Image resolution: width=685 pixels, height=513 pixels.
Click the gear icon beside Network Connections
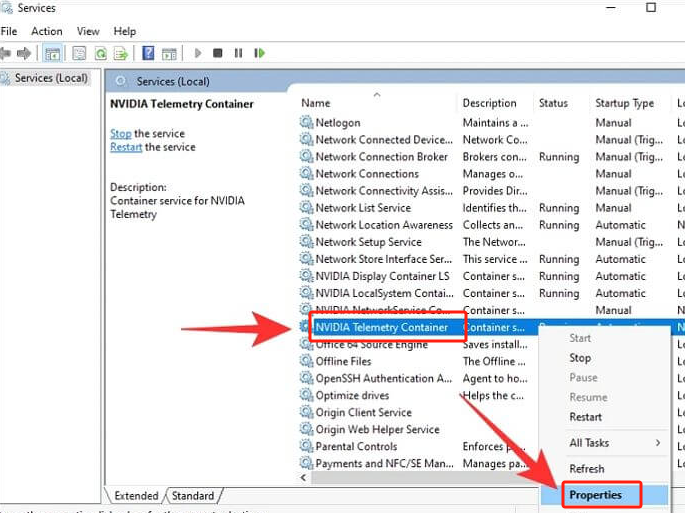306,173
